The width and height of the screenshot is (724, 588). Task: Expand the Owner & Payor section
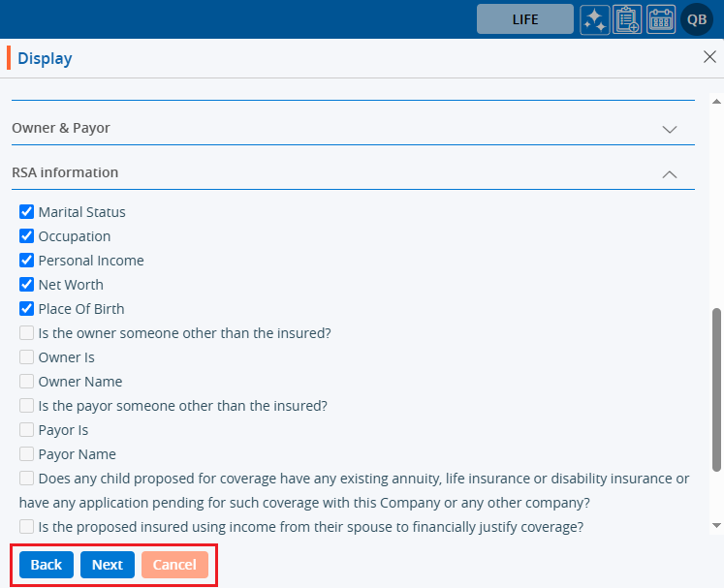(x=669, y=129)
